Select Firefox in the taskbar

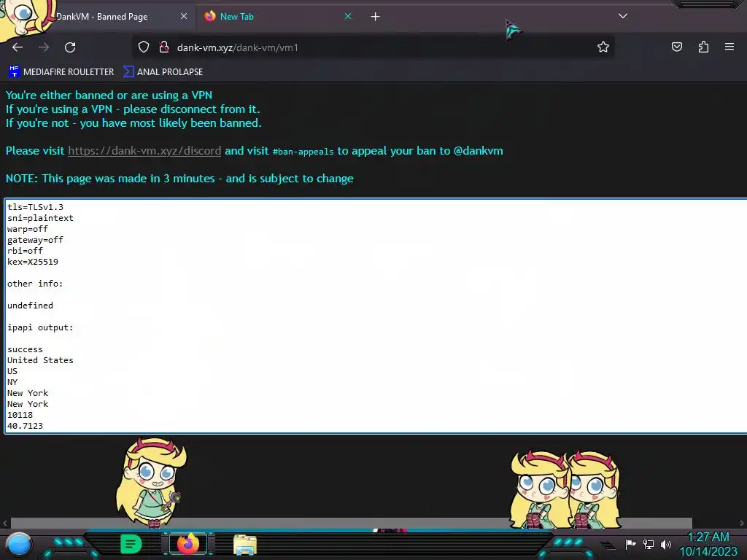point(187,544)
